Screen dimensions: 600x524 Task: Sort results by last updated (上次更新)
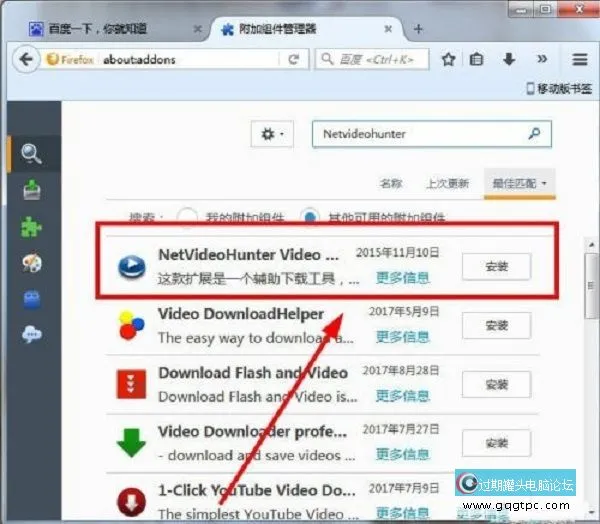pos(447,184)
